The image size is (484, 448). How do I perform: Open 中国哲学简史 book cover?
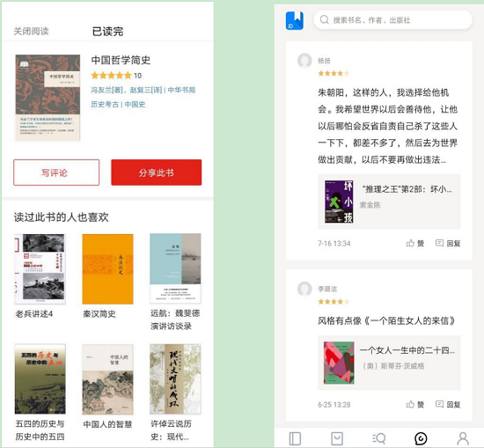tap(48, 98)
